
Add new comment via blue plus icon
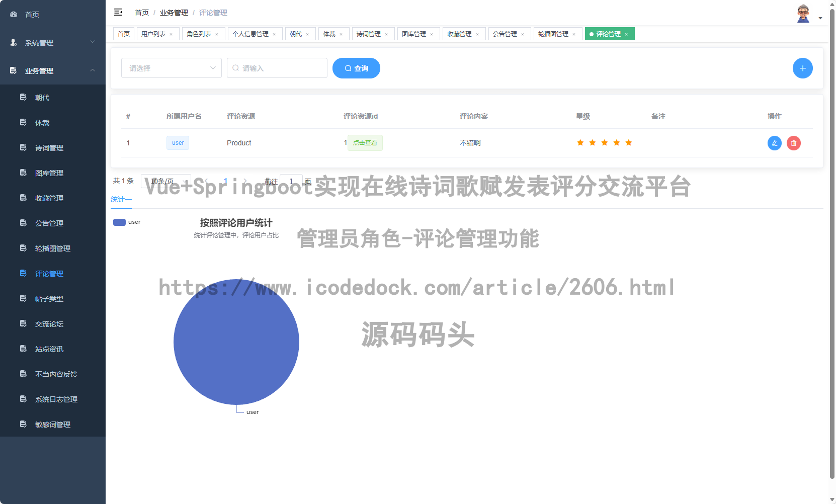click(x=803, y=68)
